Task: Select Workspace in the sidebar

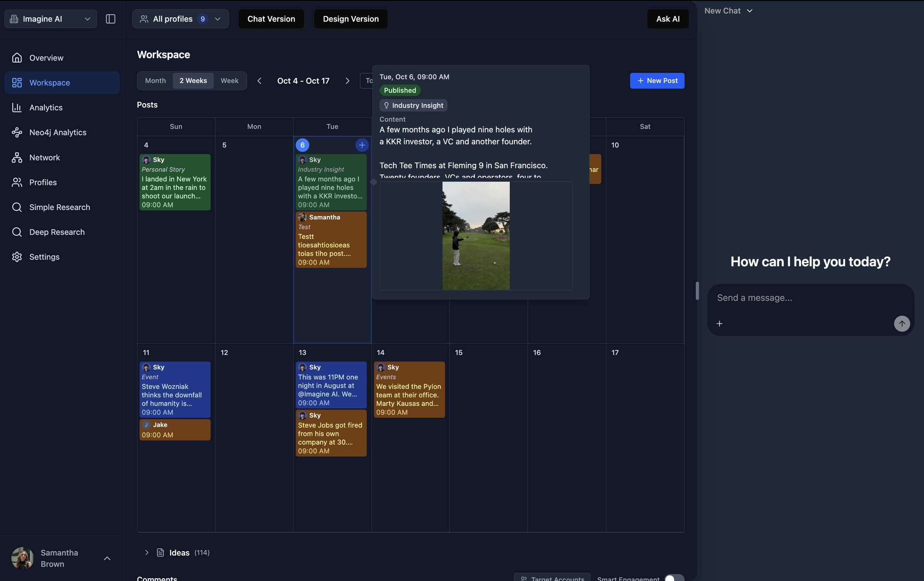Action: [x=62, y=82]
